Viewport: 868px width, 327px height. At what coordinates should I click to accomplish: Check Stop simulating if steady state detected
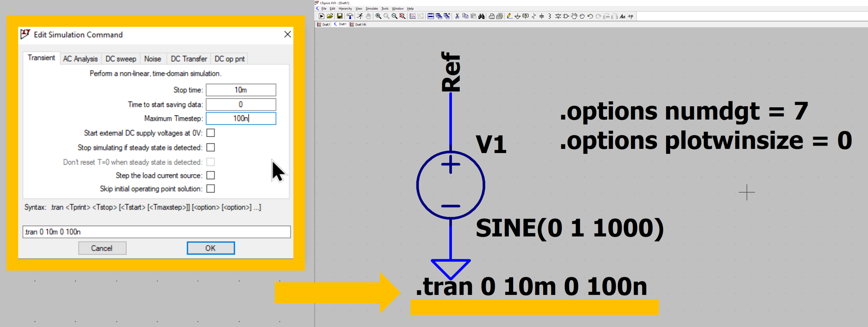(x=211, y=147)
